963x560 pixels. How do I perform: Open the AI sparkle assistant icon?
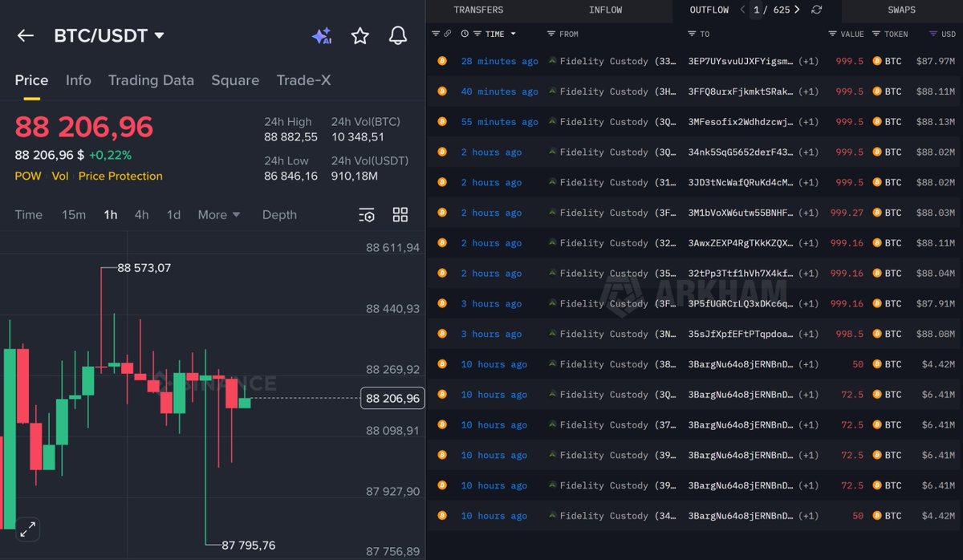(x=321, y=35)
